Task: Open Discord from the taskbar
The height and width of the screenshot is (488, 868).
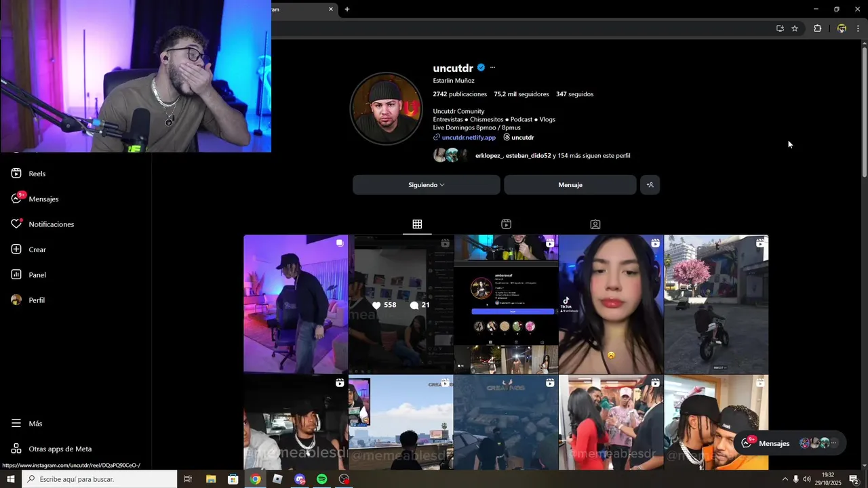Action: tap(300, 479)
